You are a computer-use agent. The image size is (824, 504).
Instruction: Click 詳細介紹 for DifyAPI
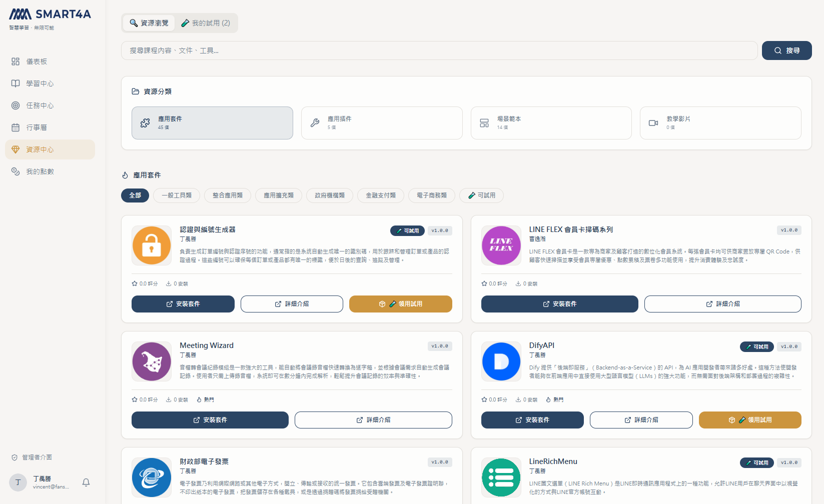click(x=641, y=420)
